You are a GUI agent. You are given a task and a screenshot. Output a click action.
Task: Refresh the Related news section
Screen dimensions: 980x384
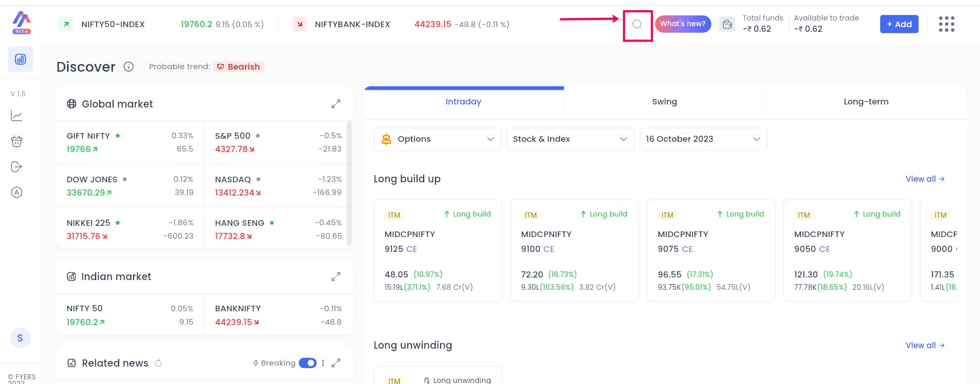pyautogui.click(x=159, y=363)
